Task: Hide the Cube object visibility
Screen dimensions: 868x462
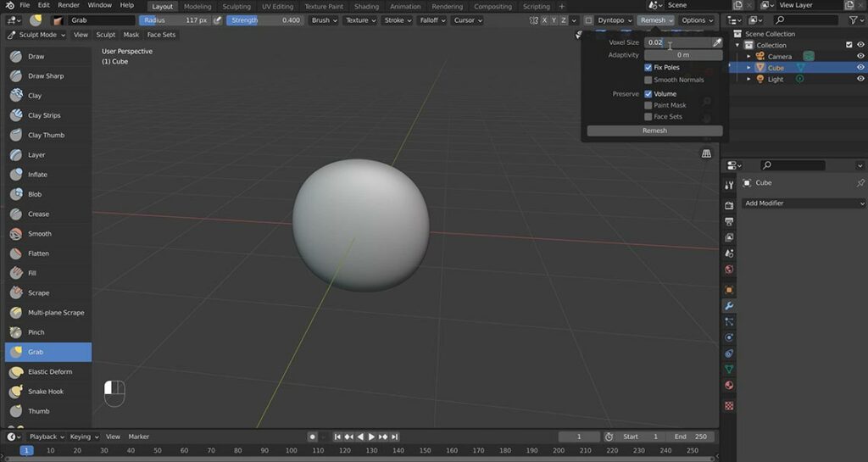Action: coord(860,68)
